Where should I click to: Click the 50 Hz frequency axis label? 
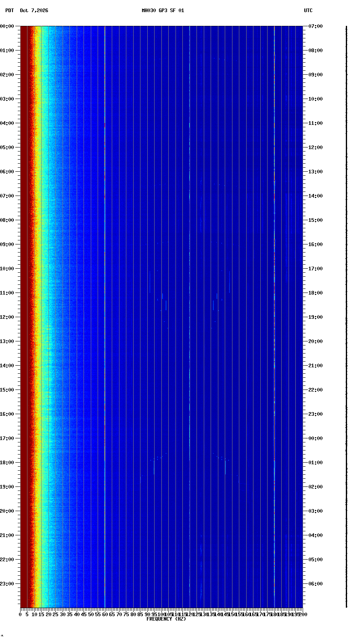coord(91,615)
